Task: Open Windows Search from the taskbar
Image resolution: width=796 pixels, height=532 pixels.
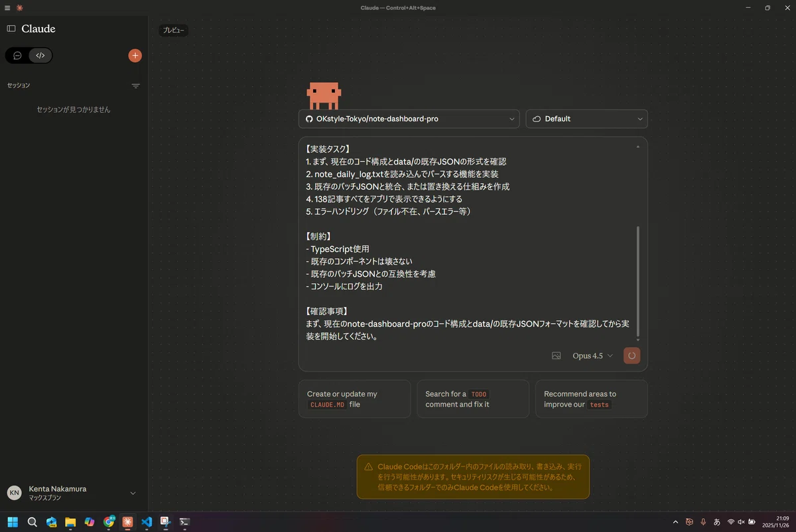Action: 32,522
